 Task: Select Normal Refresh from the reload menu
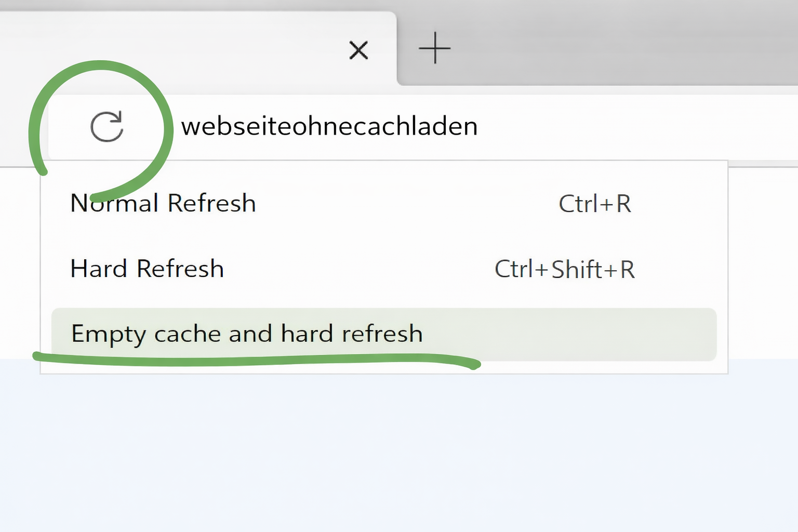point(163,203)
